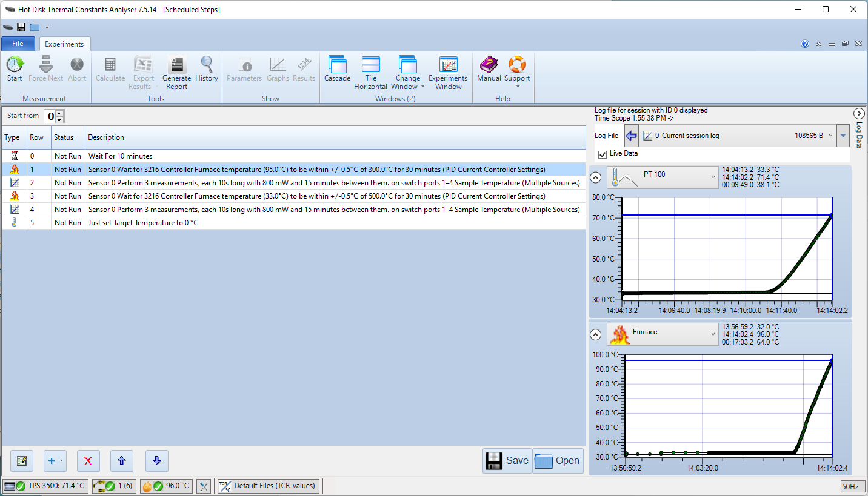Click the window icon in quick access toolbar
868x496 pixels.
(35, 27)
